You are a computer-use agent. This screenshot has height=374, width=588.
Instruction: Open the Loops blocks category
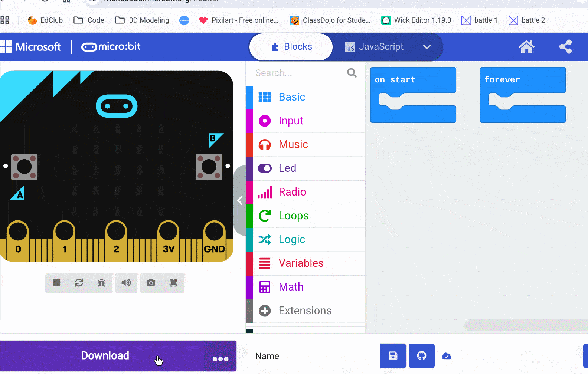(x=305, y=216)
